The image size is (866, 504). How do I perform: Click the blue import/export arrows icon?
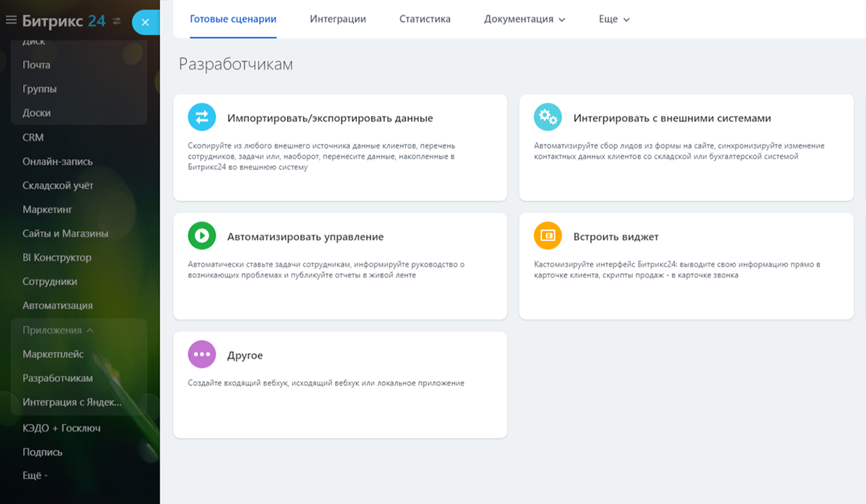[202, 117]
